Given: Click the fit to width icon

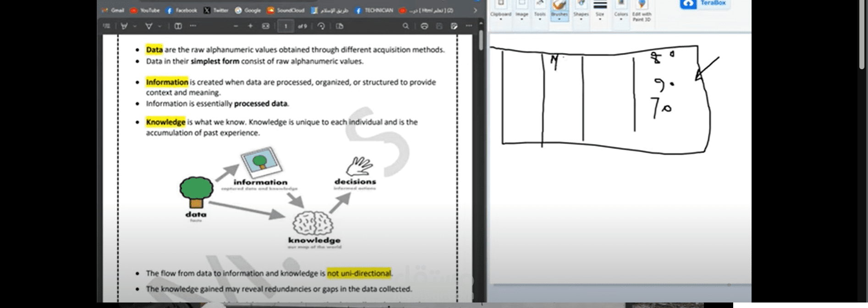Looking at the screenshot, I should coord(265,26).
